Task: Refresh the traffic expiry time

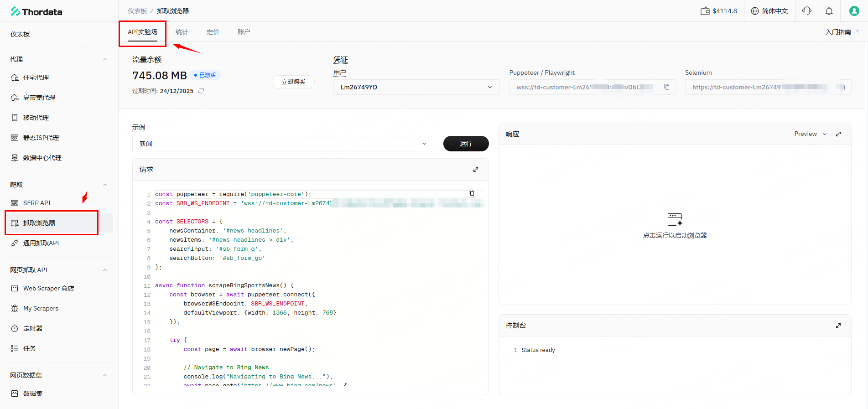Action: (201, 91)
